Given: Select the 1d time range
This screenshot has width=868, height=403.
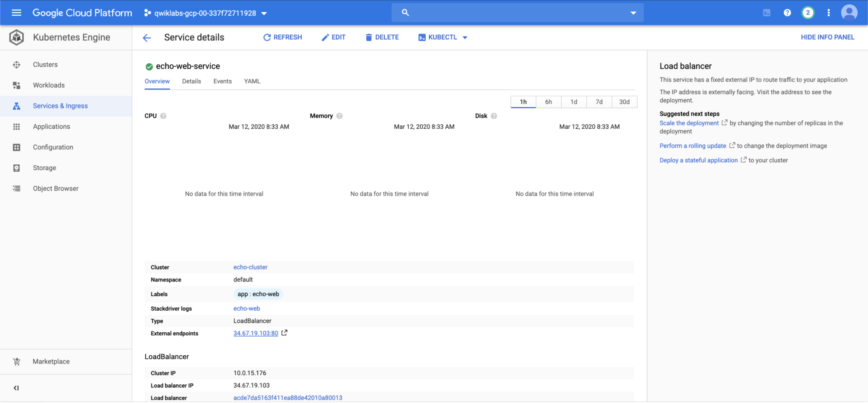Looking at the screenshot, I should coord(574,102).
